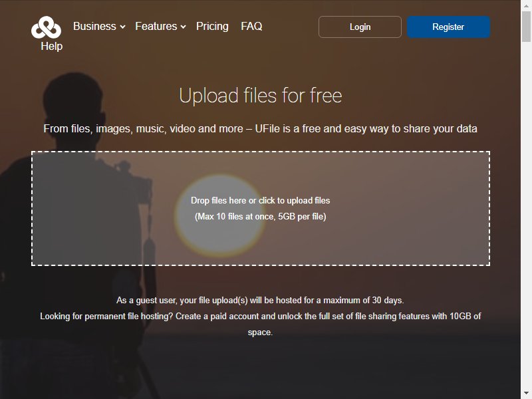This screenshot has width=532, height=399.
Task: Click the 'Upload files for free' heading
Action: pyautogui.click(x=261, y=95)
